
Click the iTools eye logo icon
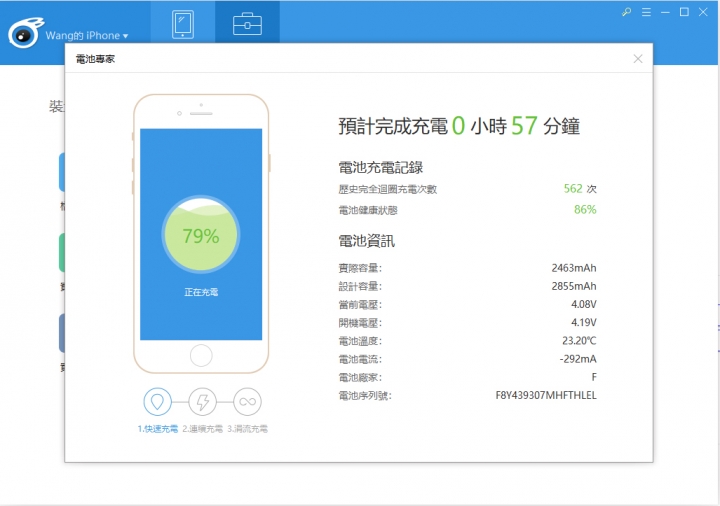tap(26, 33)
